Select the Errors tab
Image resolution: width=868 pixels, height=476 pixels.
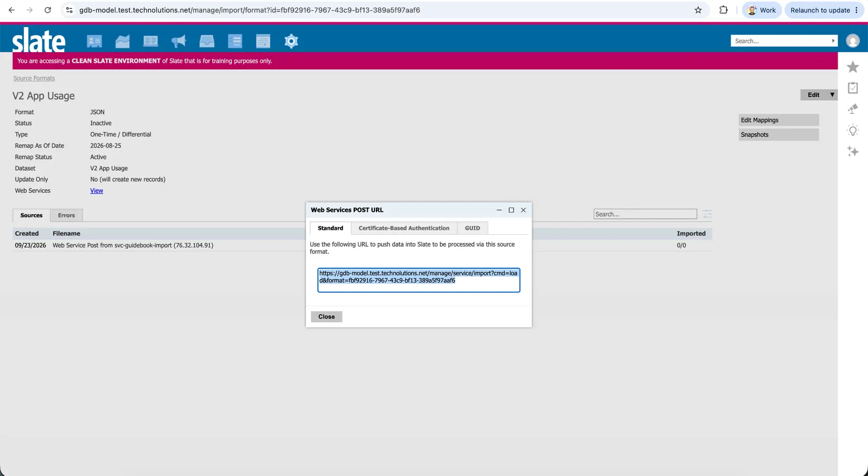coord(67,215)
